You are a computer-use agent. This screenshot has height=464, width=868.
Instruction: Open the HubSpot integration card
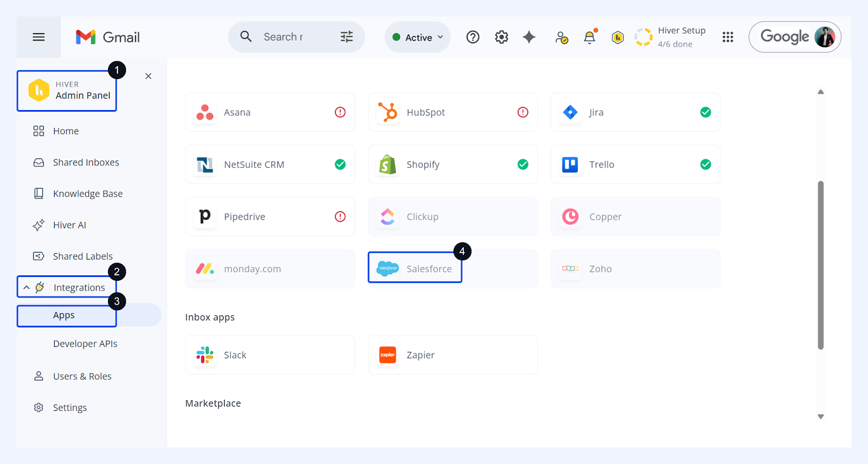452,112
